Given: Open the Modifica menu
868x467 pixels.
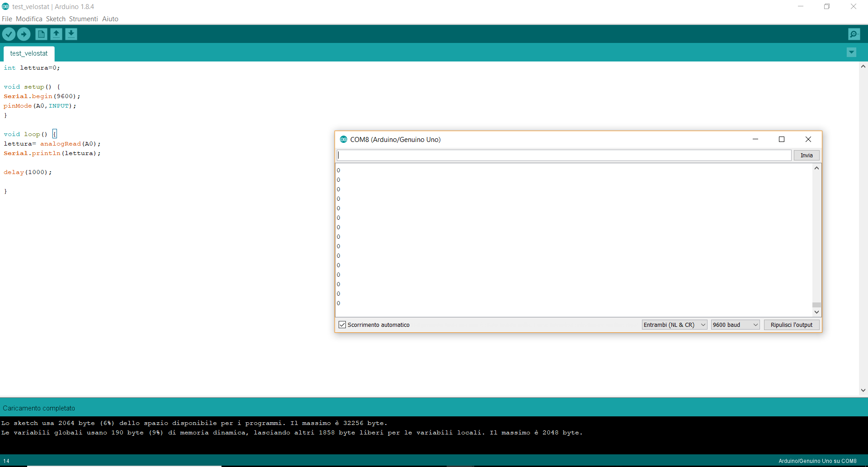Looking at the screenshot, I should (x=29, y=19).
